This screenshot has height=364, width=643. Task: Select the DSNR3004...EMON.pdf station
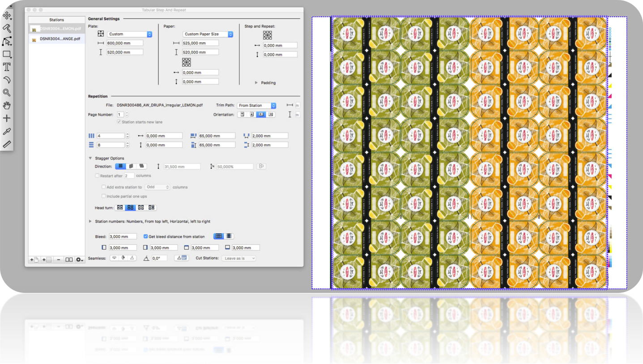click(57, 28)
